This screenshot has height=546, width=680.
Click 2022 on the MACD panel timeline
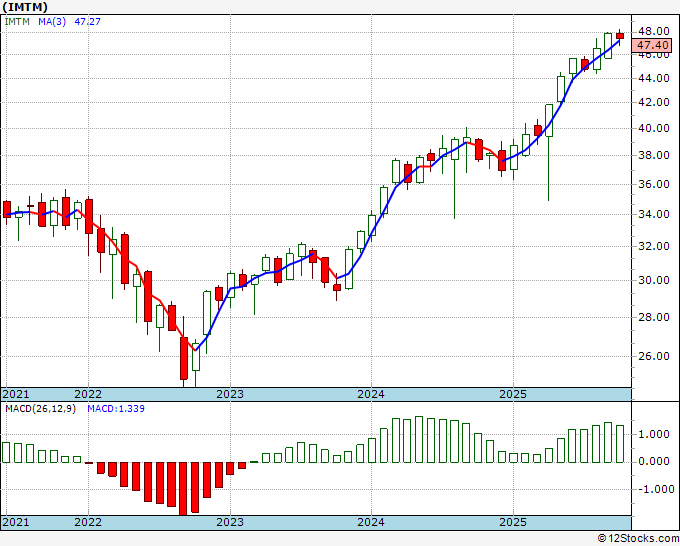(x=88, y=522)
